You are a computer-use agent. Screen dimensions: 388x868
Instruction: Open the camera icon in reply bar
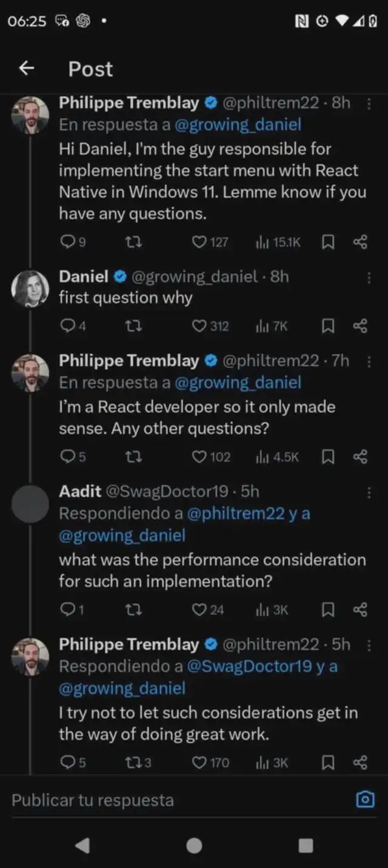coord(364,800)
